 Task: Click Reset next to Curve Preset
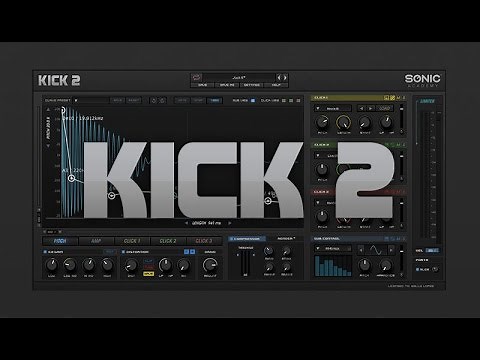pyautogui.click(x=134, y=100)
